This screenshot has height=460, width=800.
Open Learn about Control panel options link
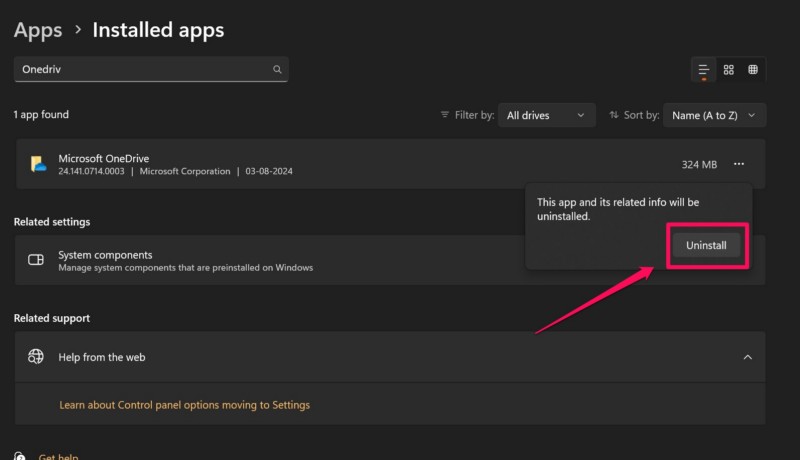point(184,405)
